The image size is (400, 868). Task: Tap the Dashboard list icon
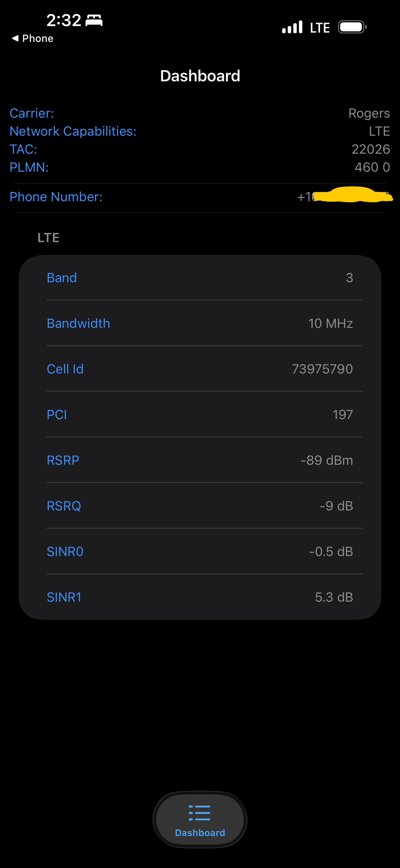[200, 813]
